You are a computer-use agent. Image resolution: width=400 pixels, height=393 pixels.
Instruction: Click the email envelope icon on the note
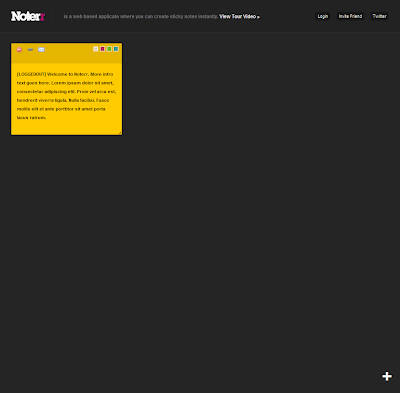(x=41, y=49)
